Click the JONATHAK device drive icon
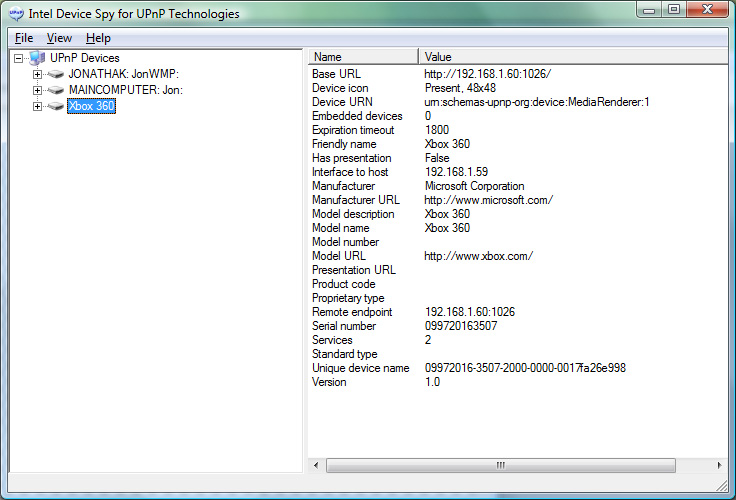 (56, 74)
